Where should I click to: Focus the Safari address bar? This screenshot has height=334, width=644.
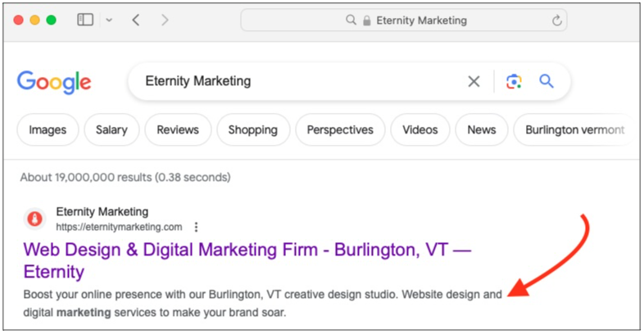(404, 20)
